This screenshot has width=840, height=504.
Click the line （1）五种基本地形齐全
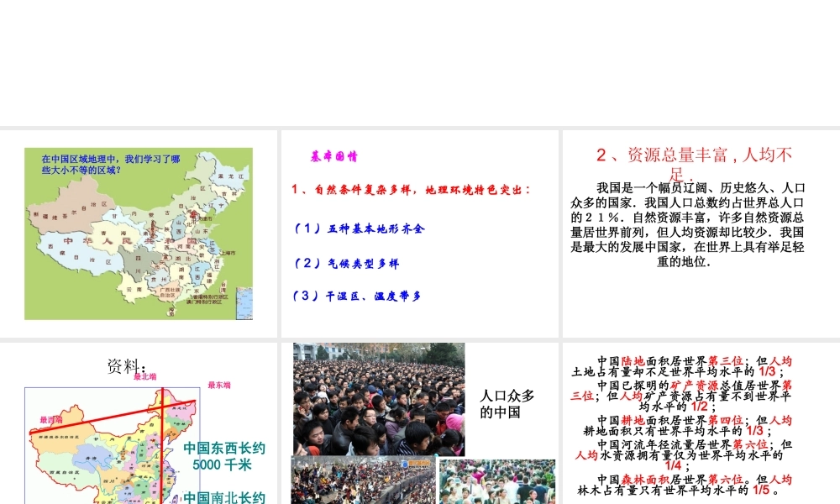click(359, 228)
